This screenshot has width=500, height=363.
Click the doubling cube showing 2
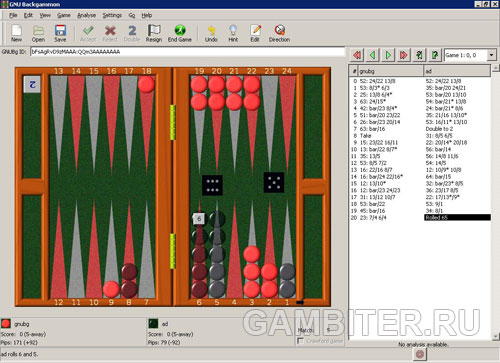click(x=32, y=84)
